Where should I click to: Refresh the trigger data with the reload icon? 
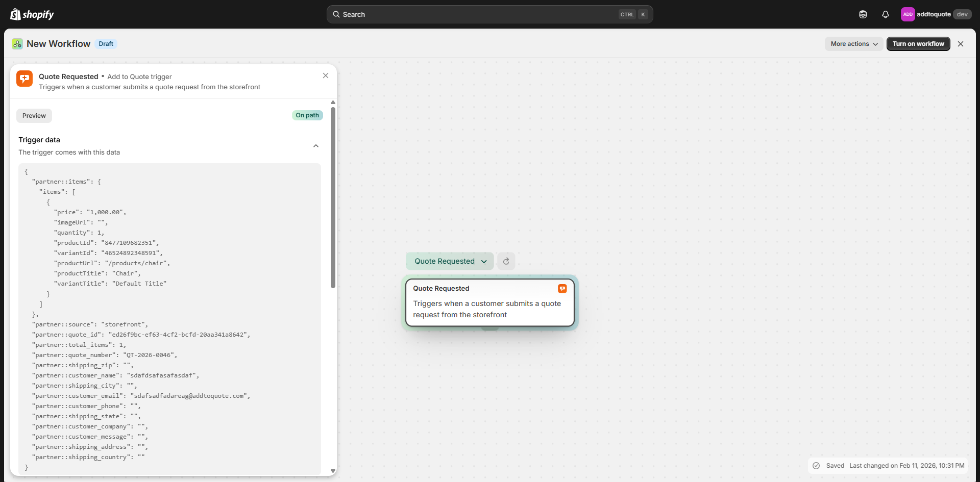[506, 261]
